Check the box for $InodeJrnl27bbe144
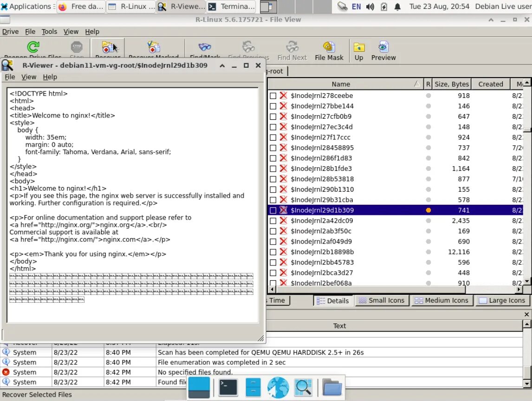Viewport: 532px width, 401px height. tap(273, 106)
